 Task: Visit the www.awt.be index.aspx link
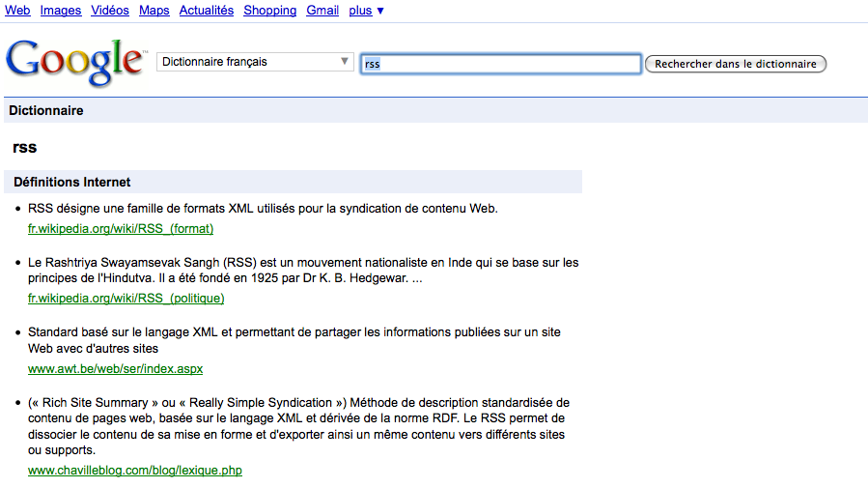coord(115,369)
